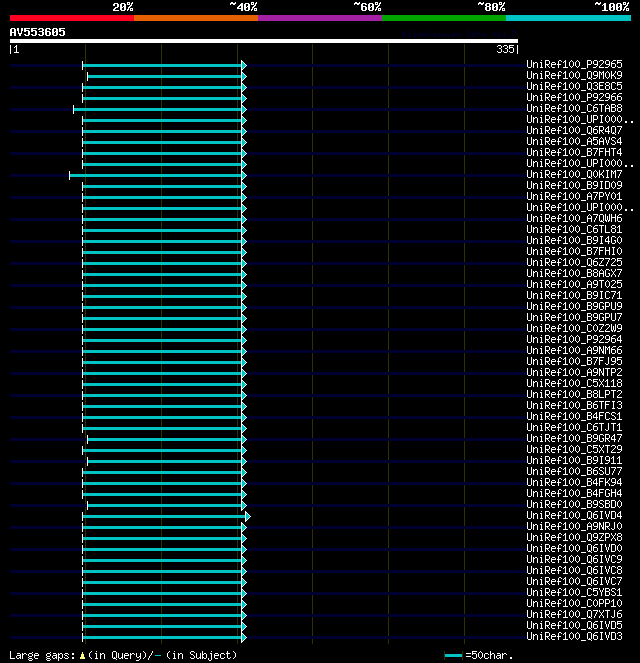Select the UniRef100_B7FHI0 label
The width and height of the screenshot is (640, 663).
coord(574,251)
